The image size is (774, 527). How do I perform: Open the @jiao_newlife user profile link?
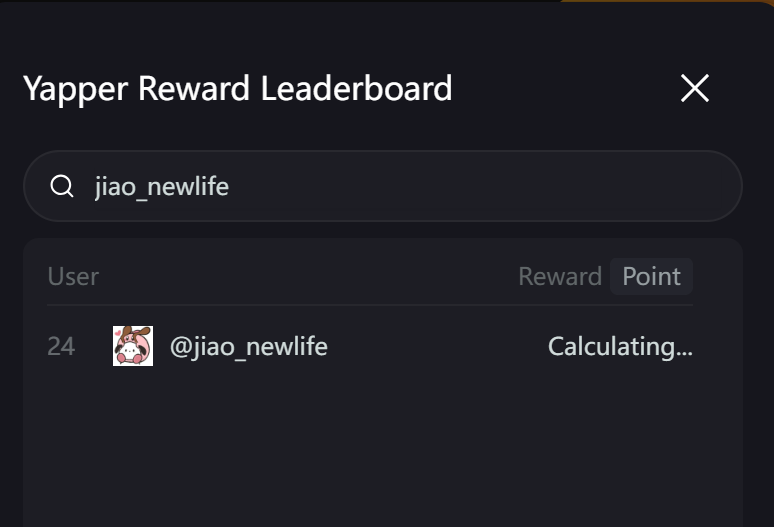point(249,347)
